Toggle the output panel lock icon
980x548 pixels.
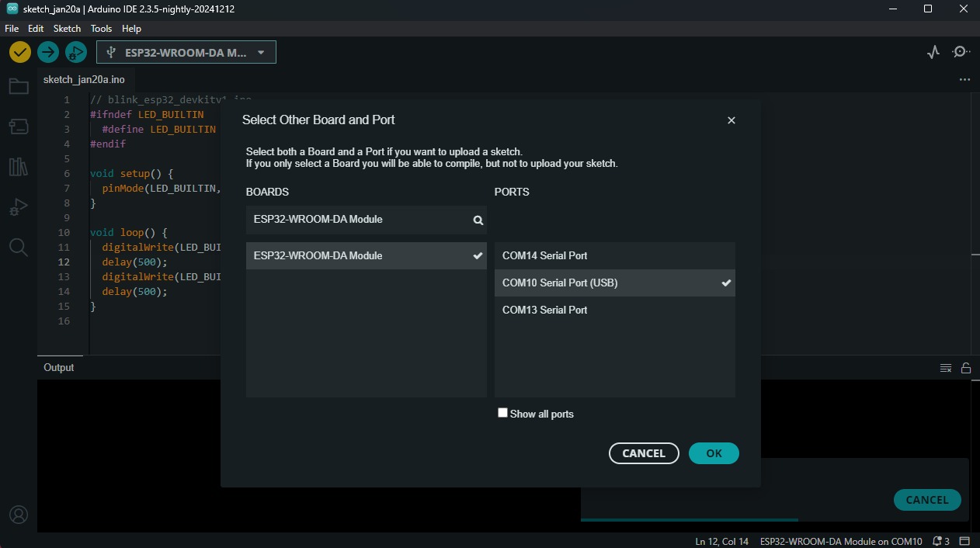pos(966,368)
